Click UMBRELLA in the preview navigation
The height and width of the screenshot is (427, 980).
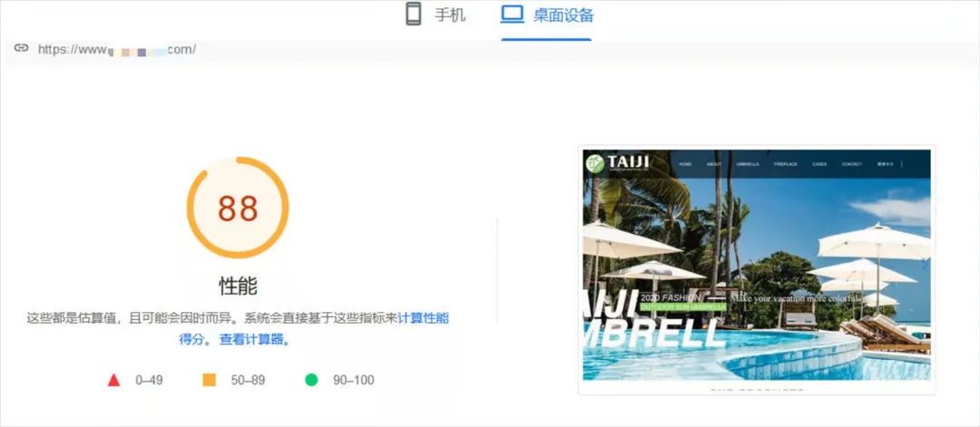click(748, 164)
